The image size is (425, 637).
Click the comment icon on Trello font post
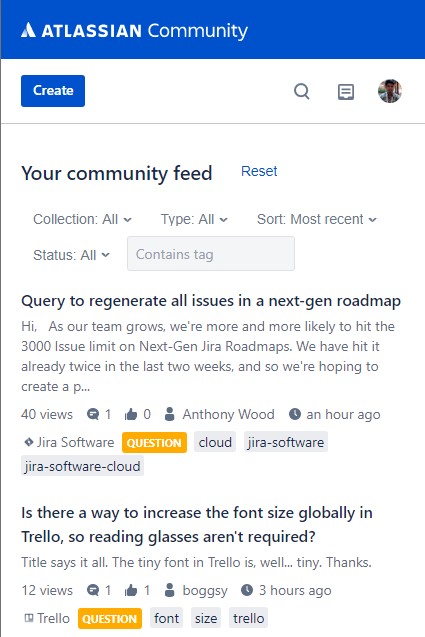[93, 590]
